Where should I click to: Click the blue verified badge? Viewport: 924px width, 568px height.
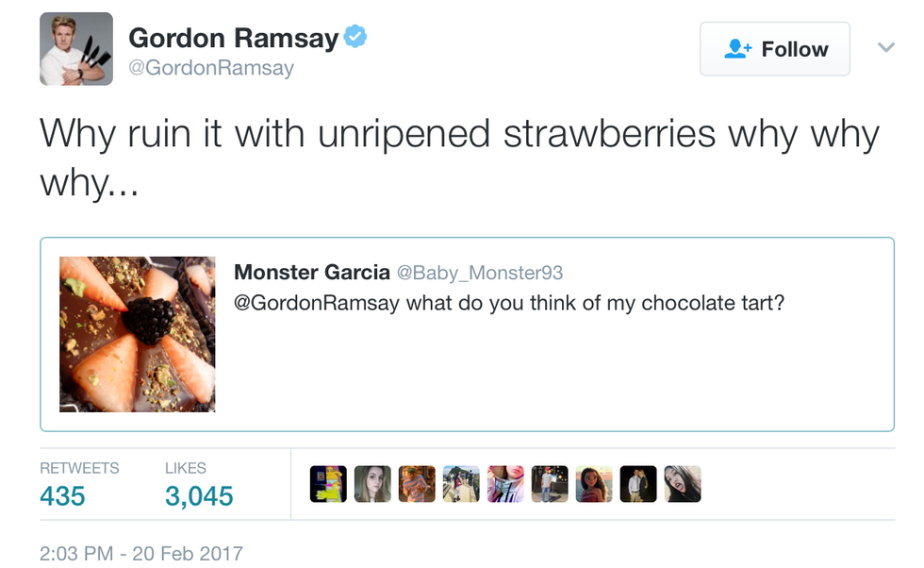point(355,38)
